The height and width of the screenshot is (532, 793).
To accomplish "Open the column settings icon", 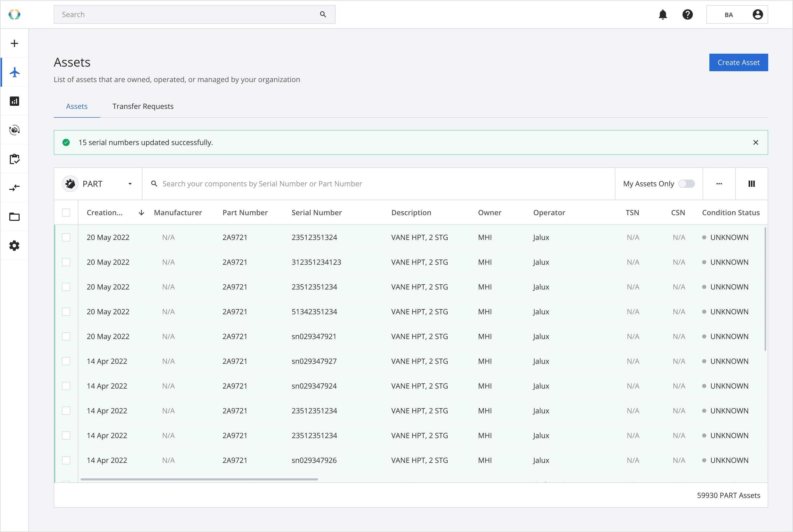I will [752, 183].
